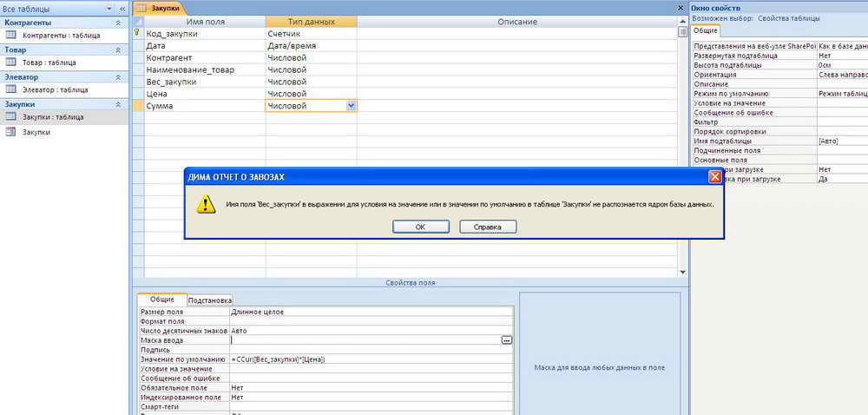Click the Дата/время data type cell
Screen dimensions: 868x415
pos(311,46)
